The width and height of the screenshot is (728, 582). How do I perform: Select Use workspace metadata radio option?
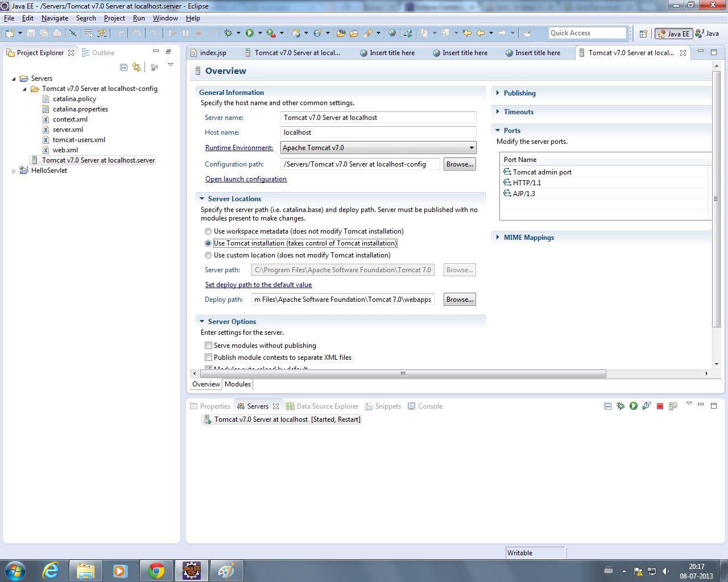208,231
